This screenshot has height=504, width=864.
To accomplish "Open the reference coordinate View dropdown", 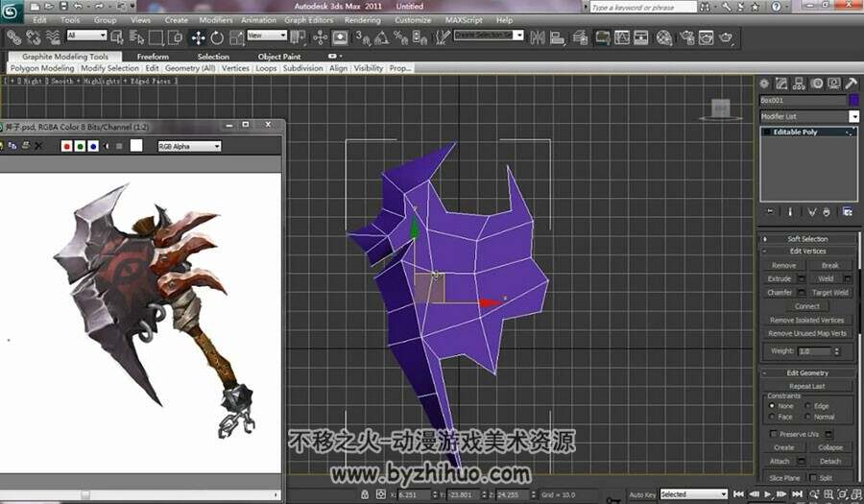I will tap(267, 36).
